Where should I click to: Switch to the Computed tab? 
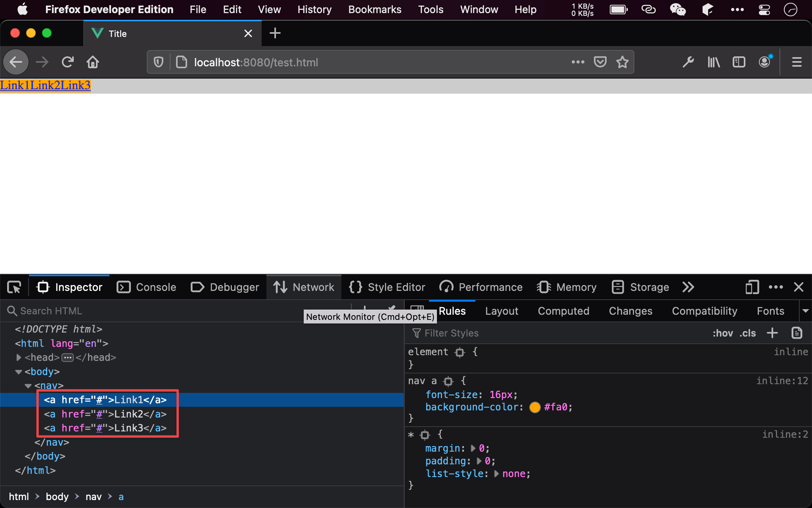click(x=563, y=311)
